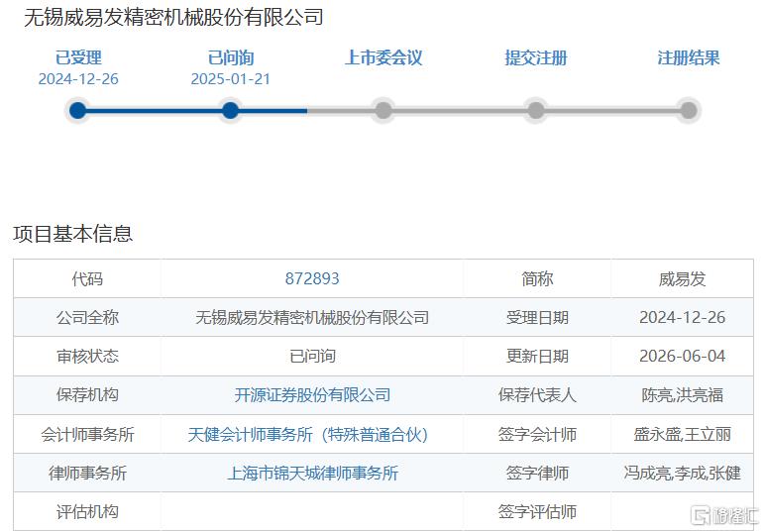
Task: Click the 已受理 stage marker dot
Action: (x=78, y=111)
